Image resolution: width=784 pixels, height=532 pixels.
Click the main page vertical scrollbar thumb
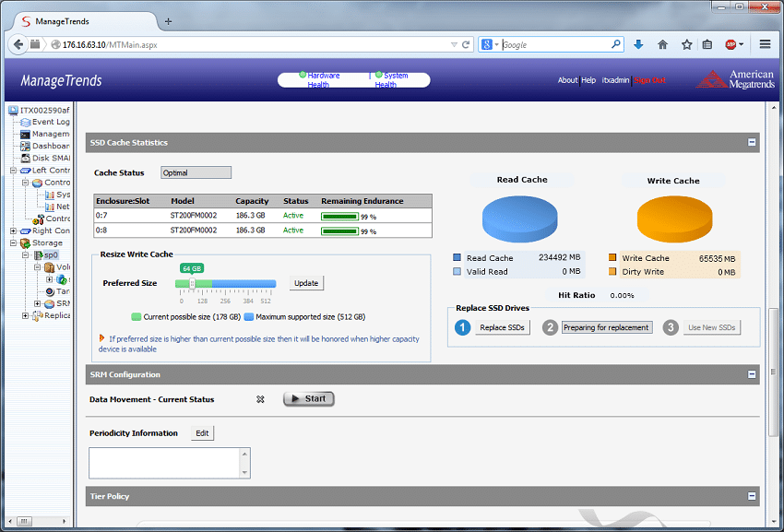coord(774,372)
